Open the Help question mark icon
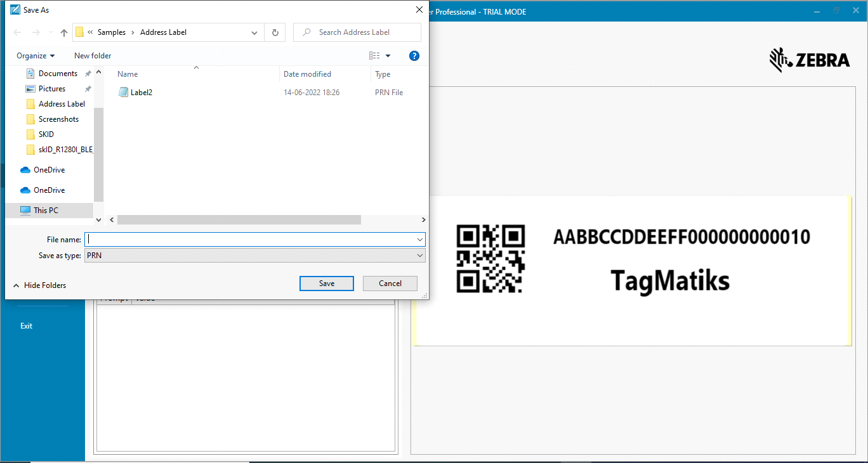The image size is (868, 463). (414, 56)
